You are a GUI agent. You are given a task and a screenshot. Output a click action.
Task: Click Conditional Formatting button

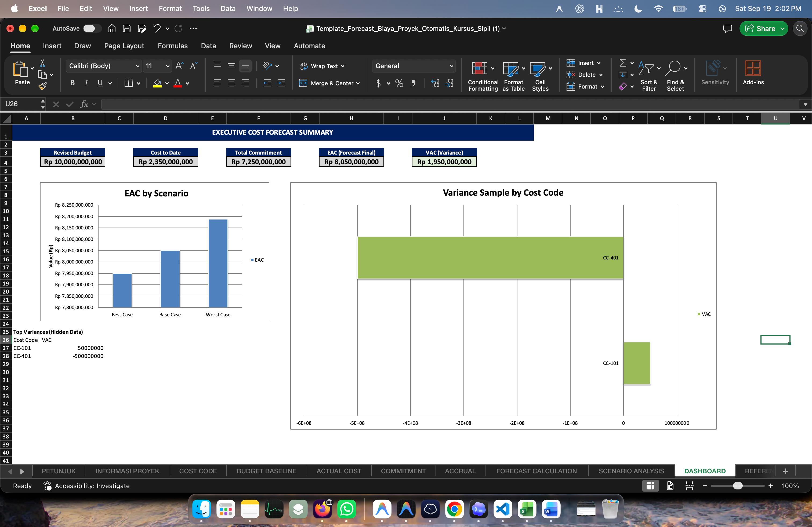[x=483, y=76]
